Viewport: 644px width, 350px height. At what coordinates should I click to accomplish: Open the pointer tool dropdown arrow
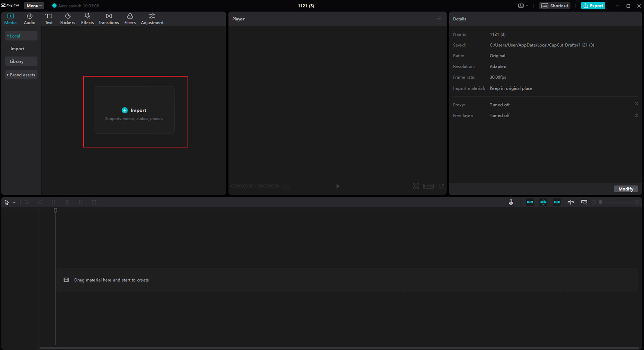pos(14,202)
